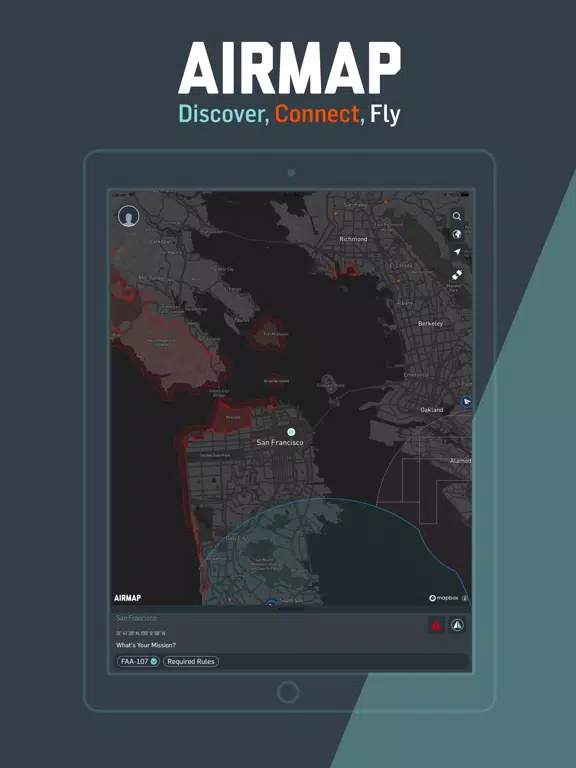
Task: Tap the coordinates text in bottom panel
Action: [141, 633]
